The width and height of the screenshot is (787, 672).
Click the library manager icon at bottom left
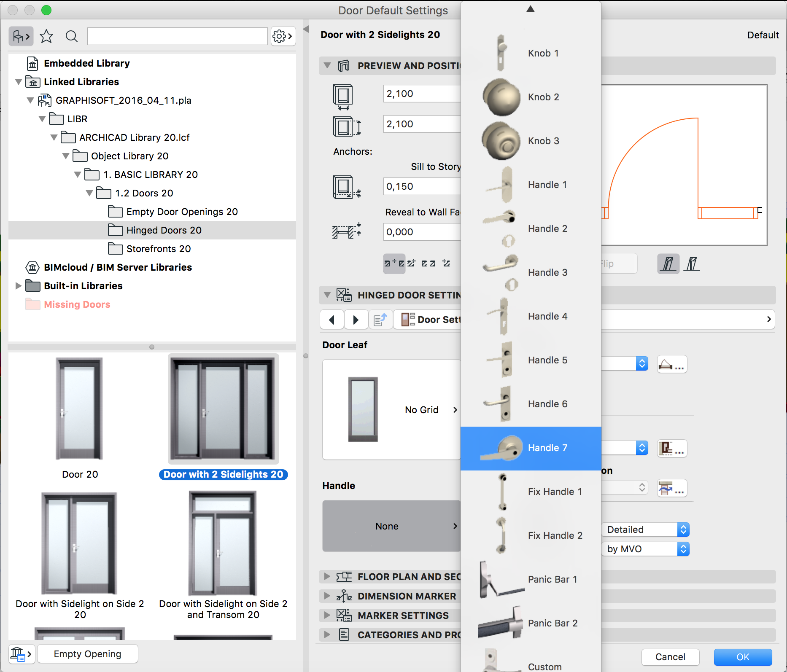click(21, 654)
